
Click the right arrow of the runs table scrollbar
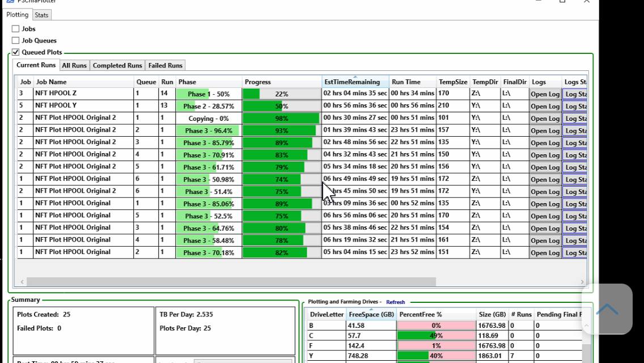(x=582, y=281)
